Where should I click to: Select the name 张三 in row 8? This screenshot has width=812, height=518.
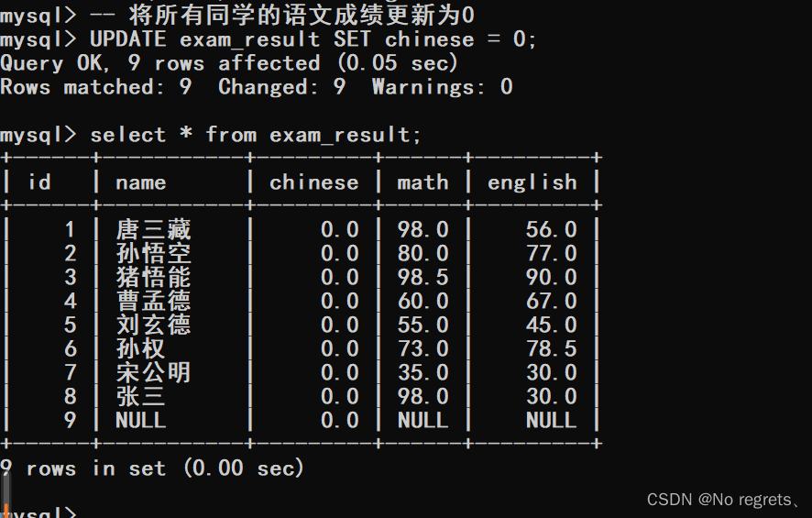[140, 396]
